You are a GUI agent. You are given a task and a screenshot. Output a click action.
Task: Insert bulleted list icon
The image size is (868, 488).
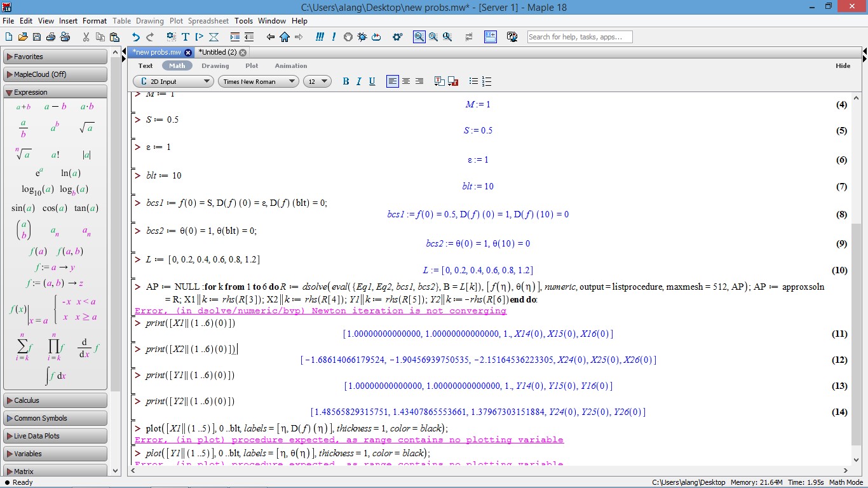(473, 81)
